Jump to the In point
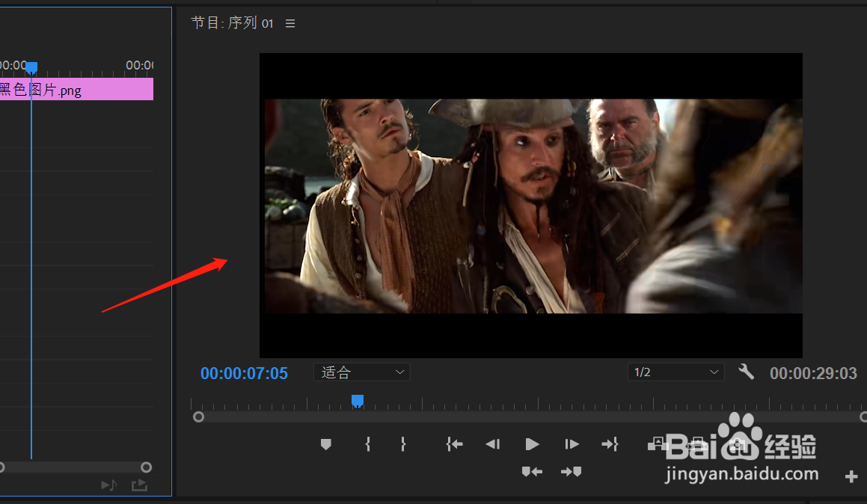The width and height of the screenshot is (867, 504). 455,443
